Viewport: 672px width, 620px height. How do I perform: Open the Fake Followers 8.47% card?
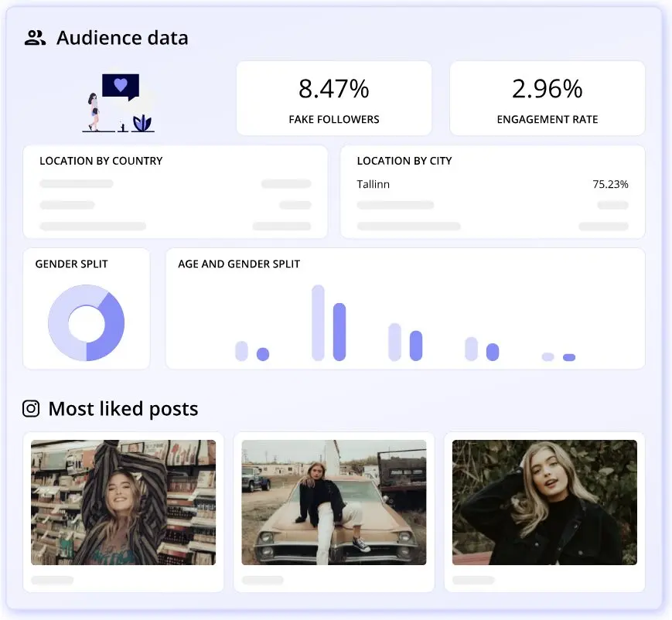[x=333, y=98]
